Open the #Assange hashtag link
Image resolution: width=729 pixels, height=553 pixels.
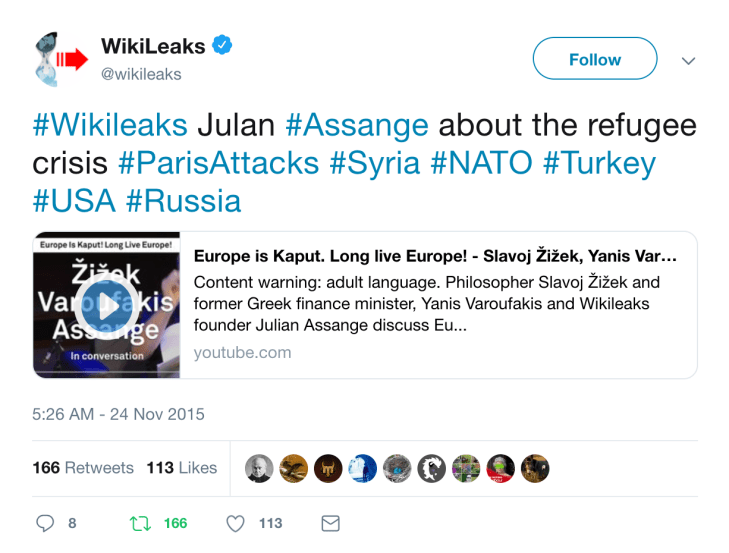pyautogui.click(x=356, y=126)
